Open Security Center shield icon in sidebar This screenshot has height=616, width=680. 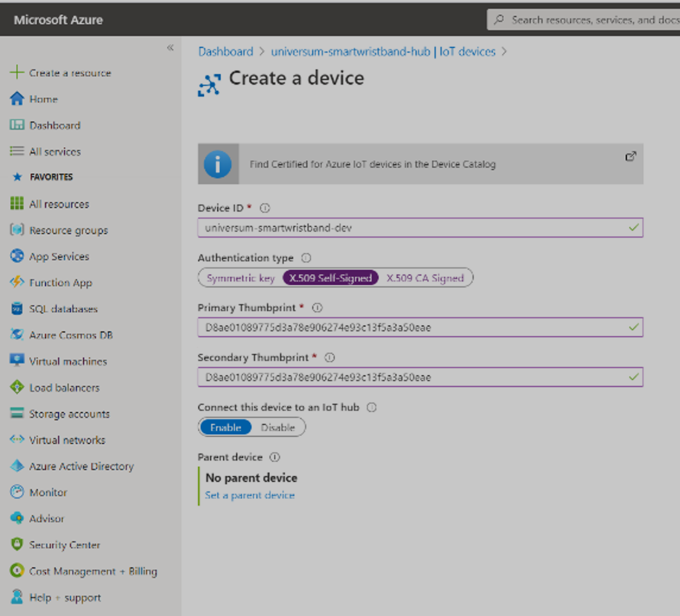(17, 544)
